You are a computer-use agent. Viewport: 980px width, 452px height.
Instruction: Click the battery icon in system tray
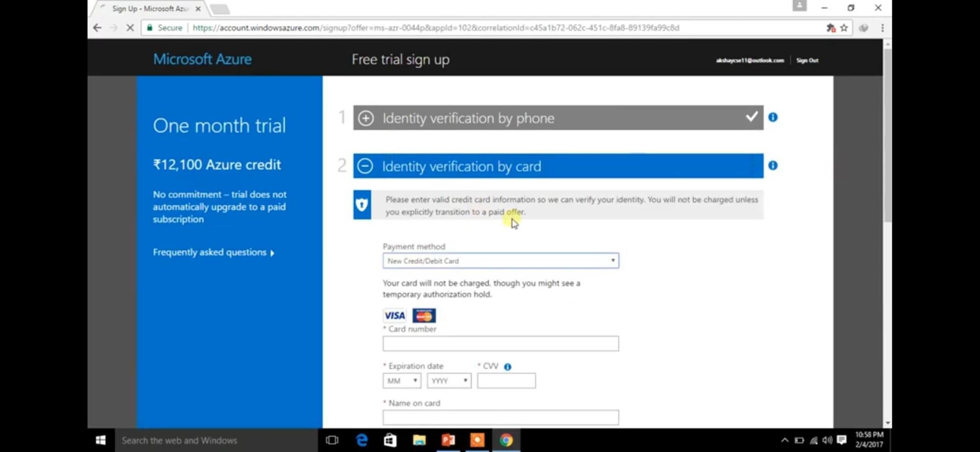[x=799, y=440]
